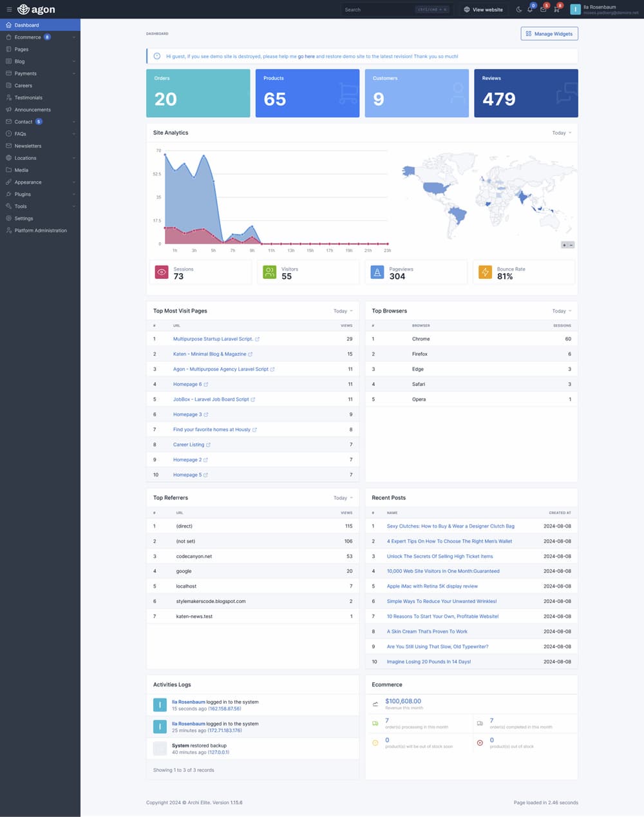Click the 'Firefox' browser row
The height and width of the screenshot is (817, 644).
click(x=471, y=354)
